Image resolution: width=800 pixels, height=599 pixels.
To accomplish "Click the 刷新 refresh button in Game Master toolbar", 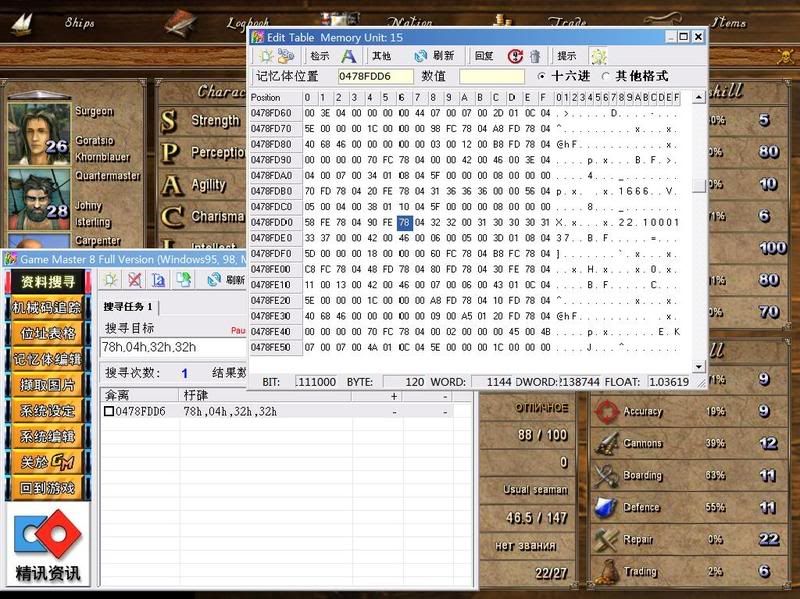I will 226,280.
